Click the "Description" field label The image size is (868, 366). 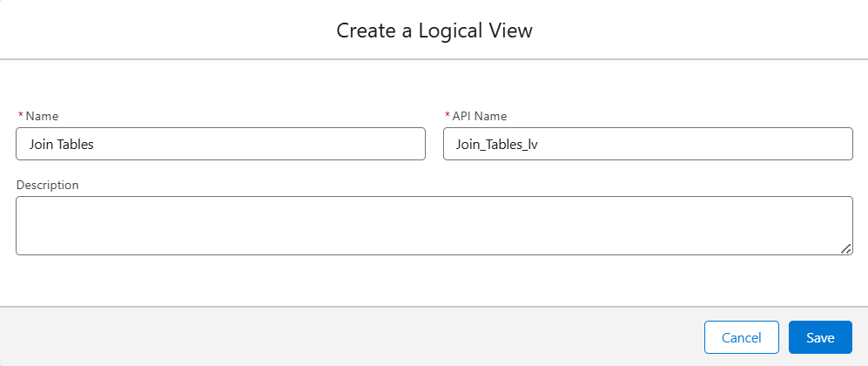[x=47, y=185]
